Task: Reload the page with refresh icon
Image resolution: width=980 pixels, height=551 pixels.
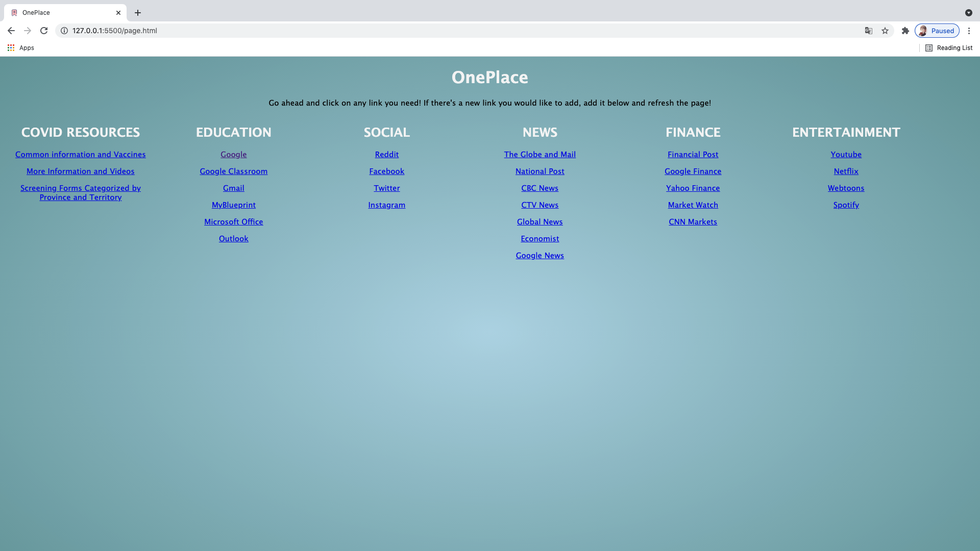Action: [44, 31]
